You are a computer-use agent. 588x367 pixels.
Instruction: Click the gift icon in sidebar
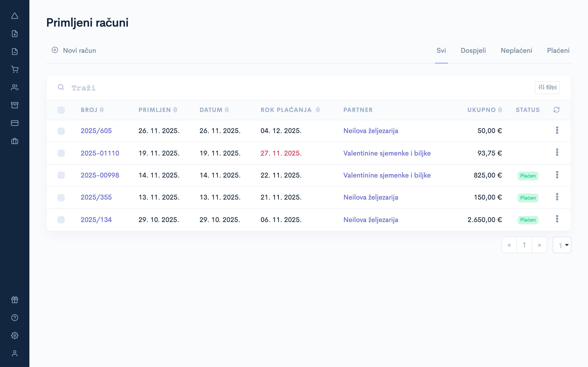14,300
